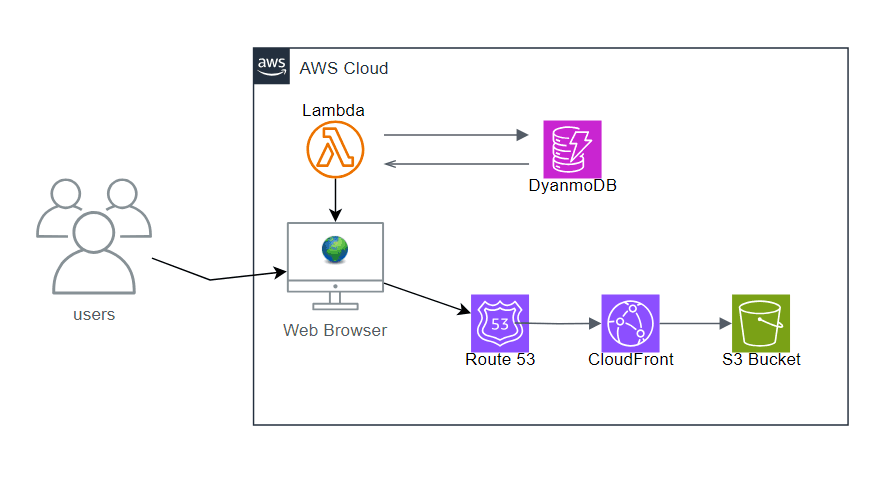The width and height of the screenshot is (891, 479).
Task: Select the Web Browser monitor icon
Action: (x=335, y=266)
